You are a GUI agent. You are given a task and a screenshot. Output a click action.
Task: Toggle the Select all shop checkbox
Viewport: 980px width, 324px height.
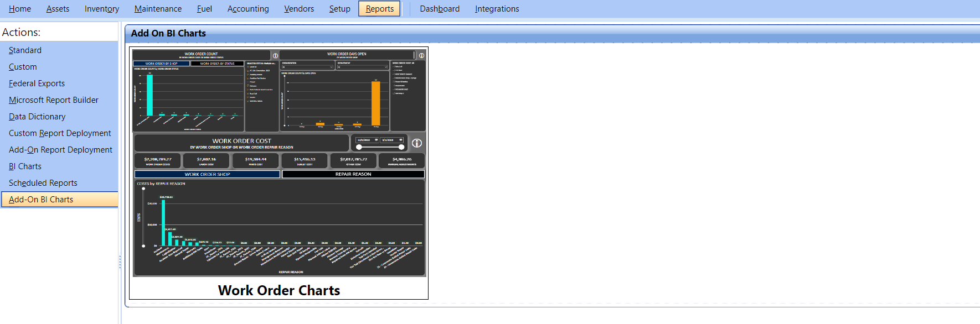click(x=394, y=67)
